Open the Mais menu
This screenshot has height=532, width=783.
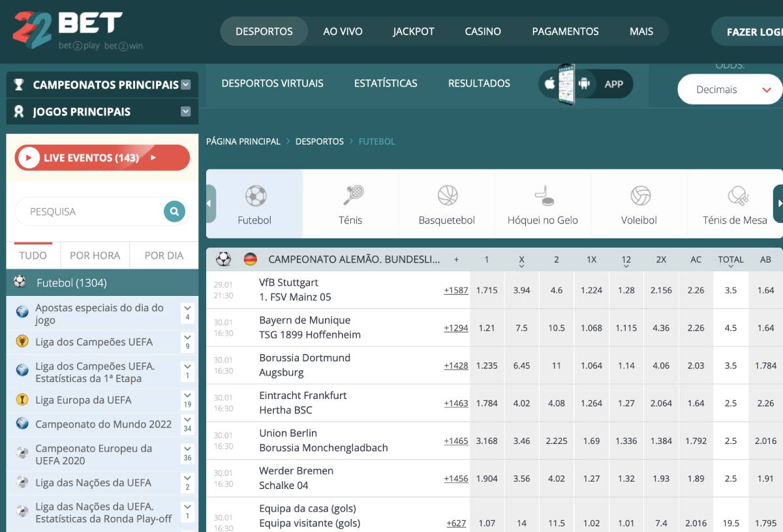coord(641,31)
